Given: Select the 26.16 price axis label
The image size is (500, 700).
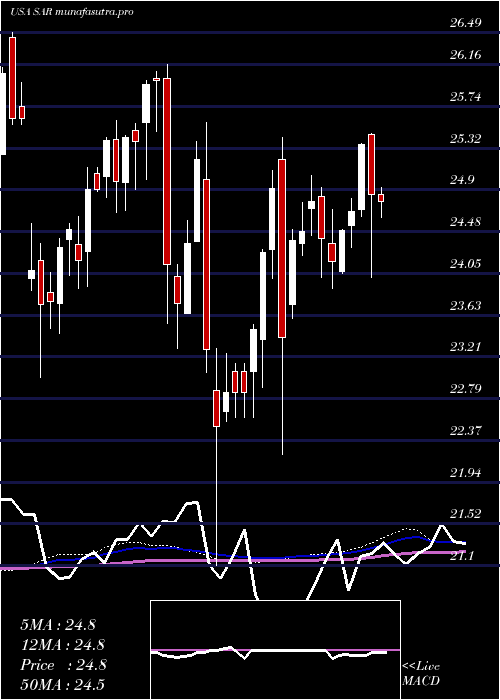Looking at the screenshot, I should (x=465, y=55).
